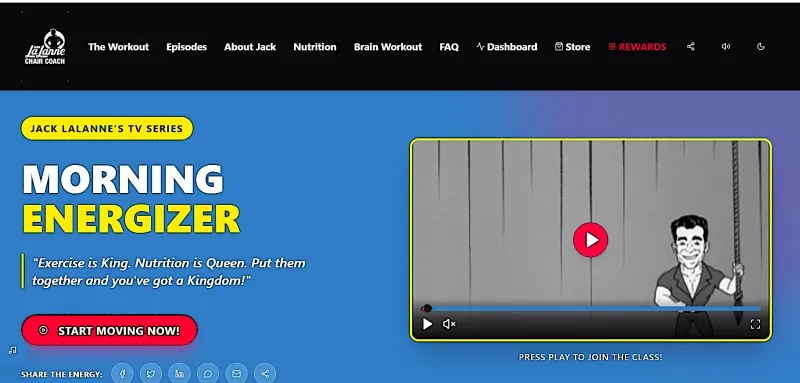Share on Twitter

coord(151,374)
